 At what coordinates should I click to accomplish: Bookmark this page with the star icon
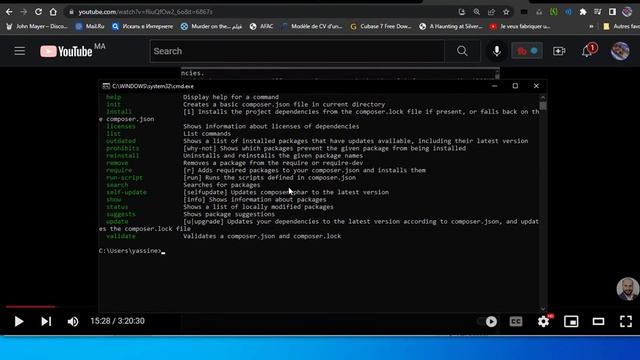[x=506, y=12]
